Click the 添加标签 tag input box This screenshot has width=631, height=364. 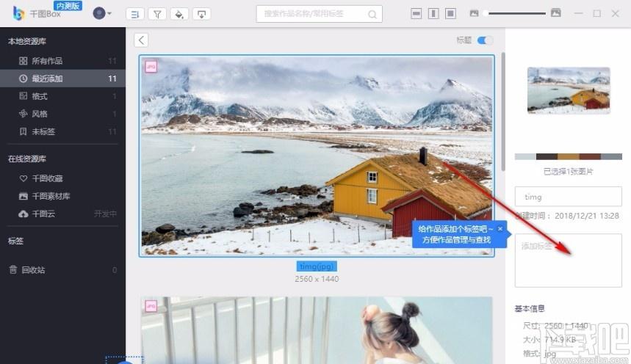pos(569,261)
